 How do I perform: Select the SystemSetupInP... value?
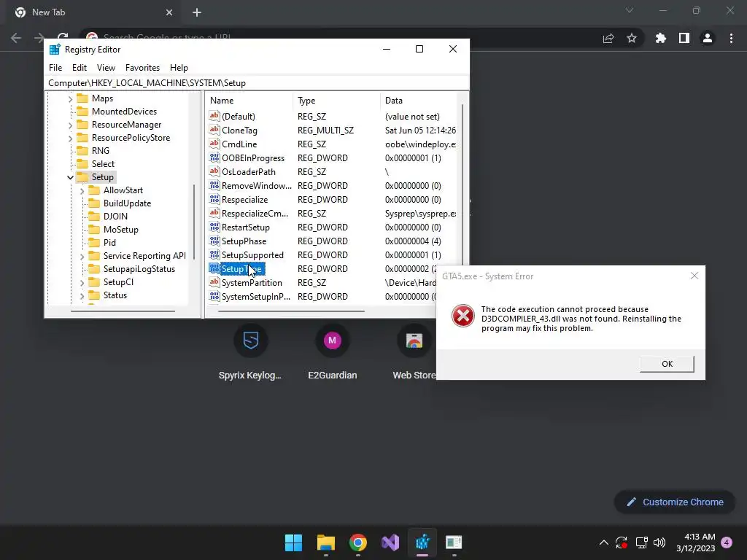tap(256, 296)
